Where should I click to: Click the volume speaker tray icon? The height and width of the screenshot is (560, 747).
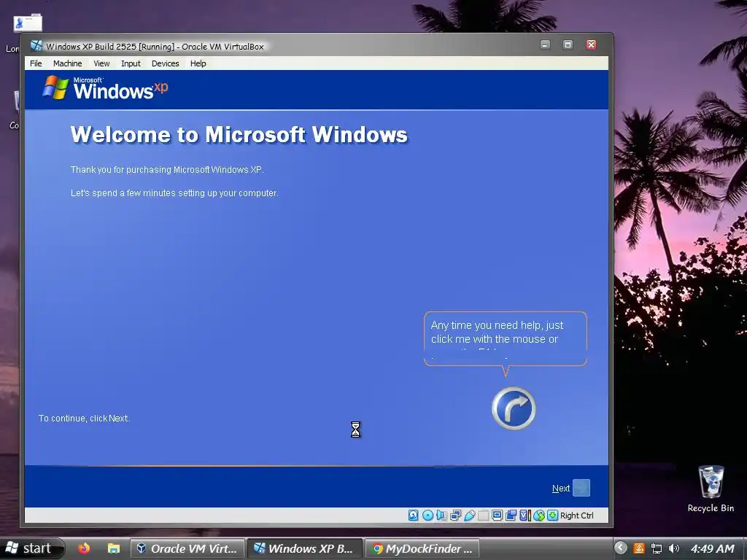673,548
